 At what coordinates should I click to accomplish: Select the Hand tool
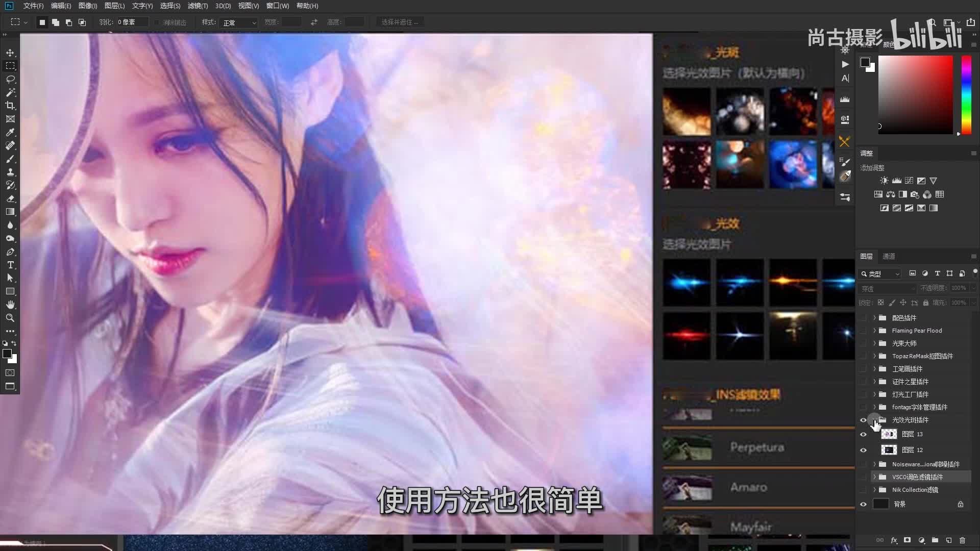pos(10,305)
